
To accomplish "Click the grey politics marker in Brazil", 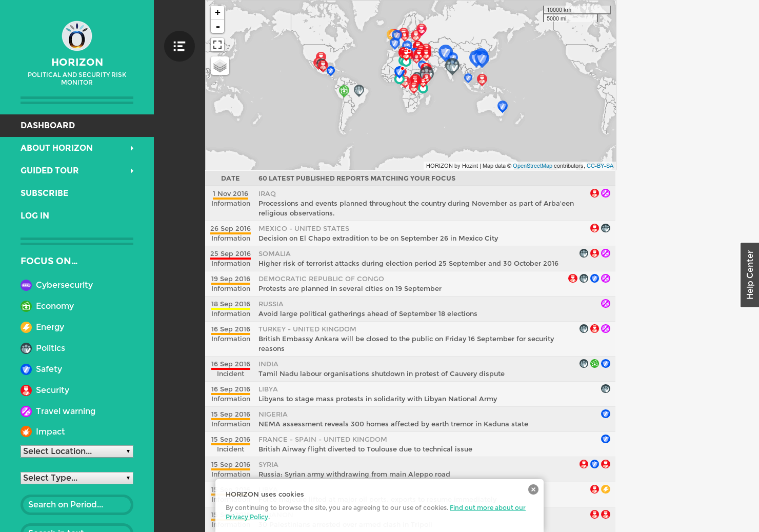I will pos(359,91).
